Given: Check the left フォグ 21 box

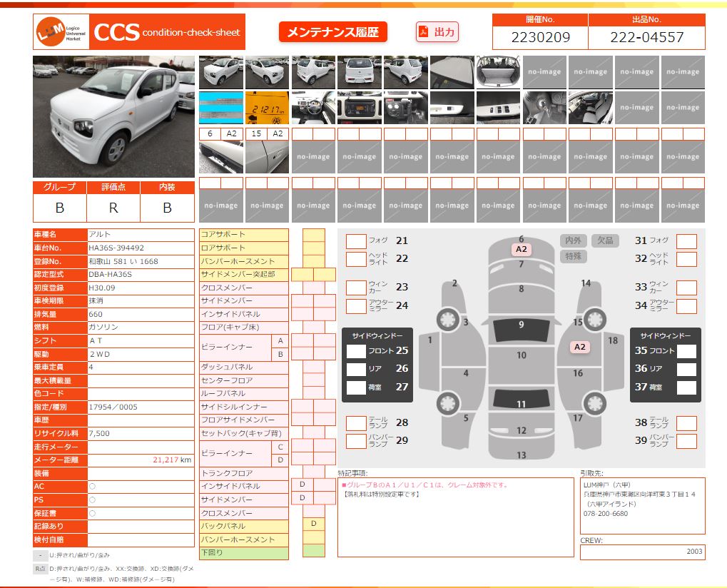Looking at the screenshot, I should click(x=356, y=241).
